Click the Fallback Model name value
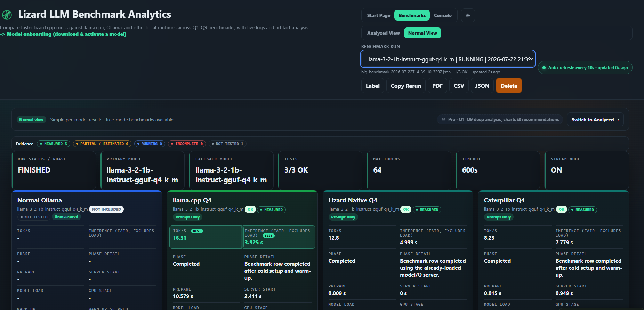644x310 pixels. pos(231,175)
